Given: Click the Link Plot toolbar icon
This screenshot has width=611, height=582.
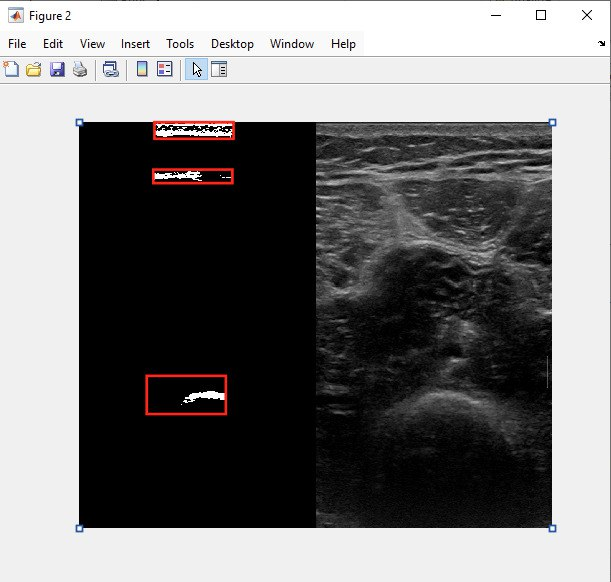Looking at the screenshot, I should (x=111, y=69).
